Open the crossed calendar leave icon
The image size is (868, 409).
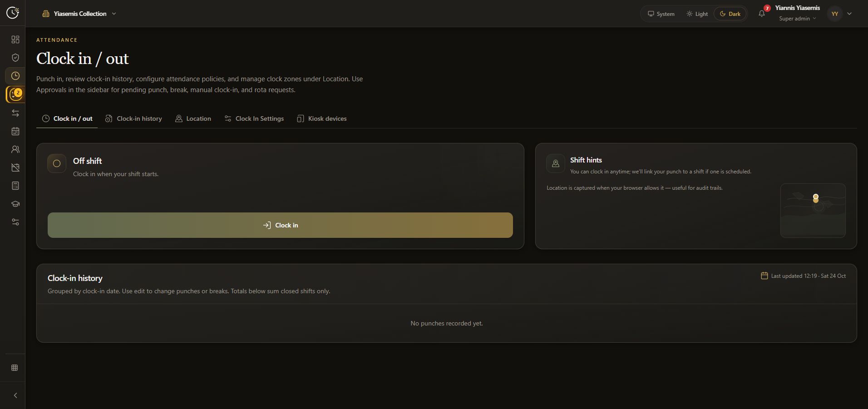(15, 168)
